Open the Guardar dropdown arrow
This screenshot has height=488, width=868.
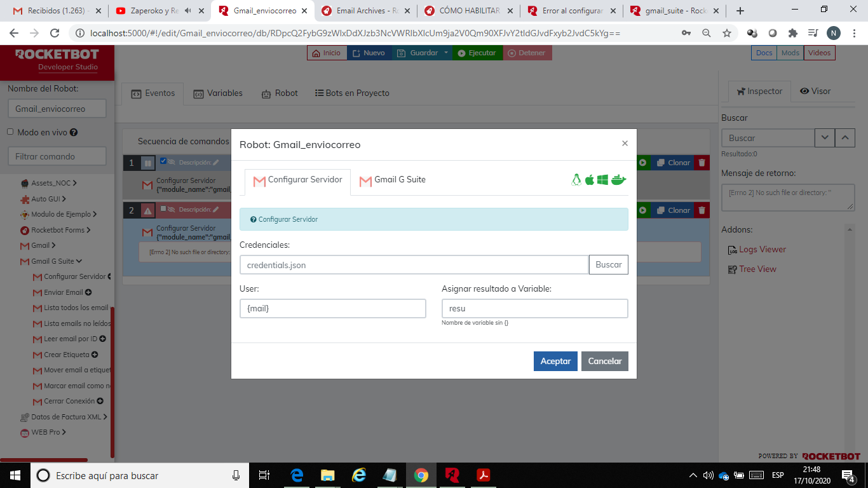(446, 53)
